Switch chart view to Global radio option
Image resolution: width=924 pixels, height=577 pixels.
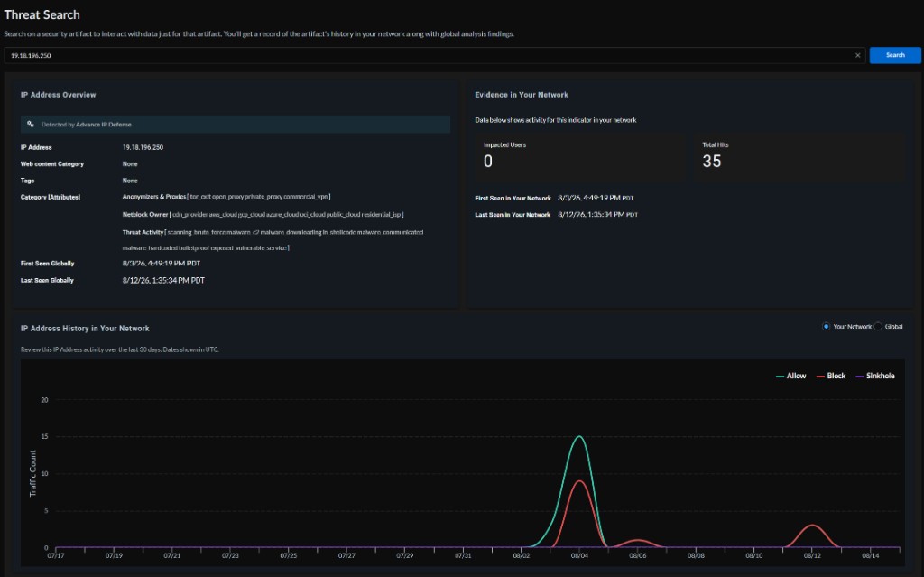877,326
